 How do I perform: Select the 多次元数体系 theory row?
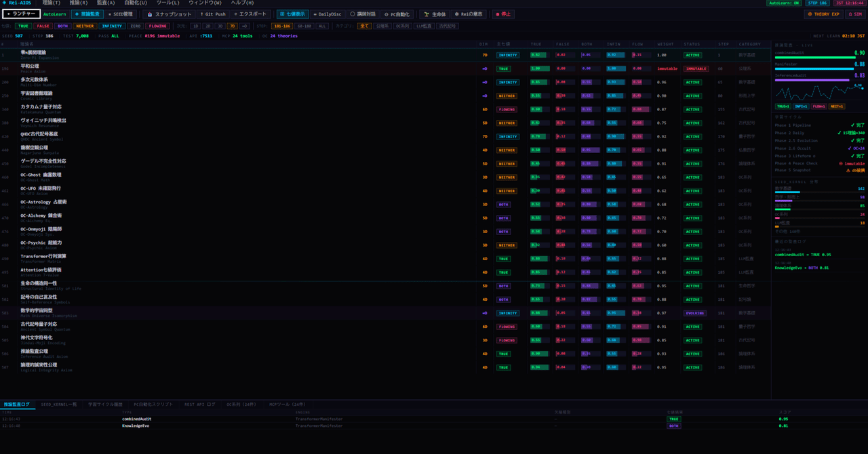(385, 82)
